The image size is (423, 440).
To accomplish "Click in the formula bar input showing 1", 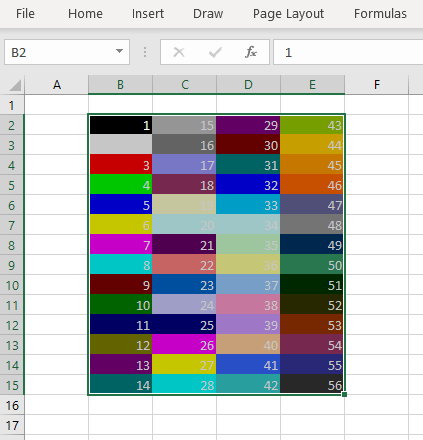I will (348, 52).
